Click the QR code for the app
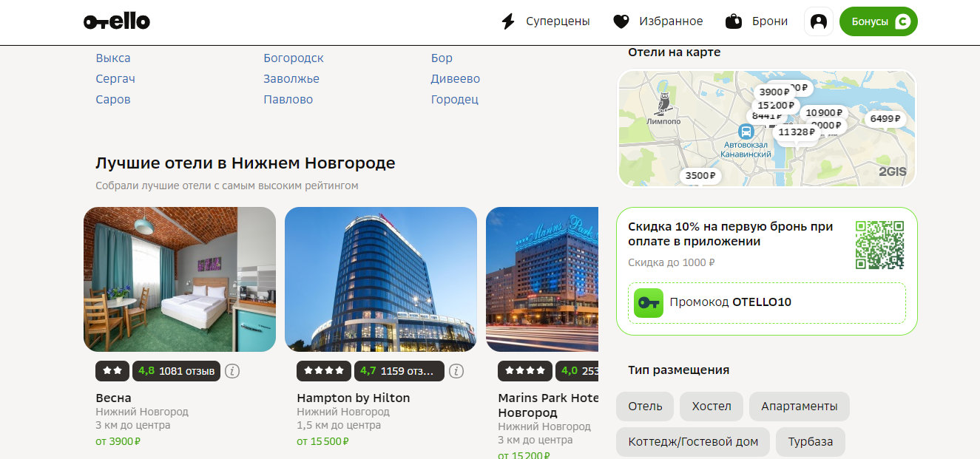980x459 pixels. point(880,245)
